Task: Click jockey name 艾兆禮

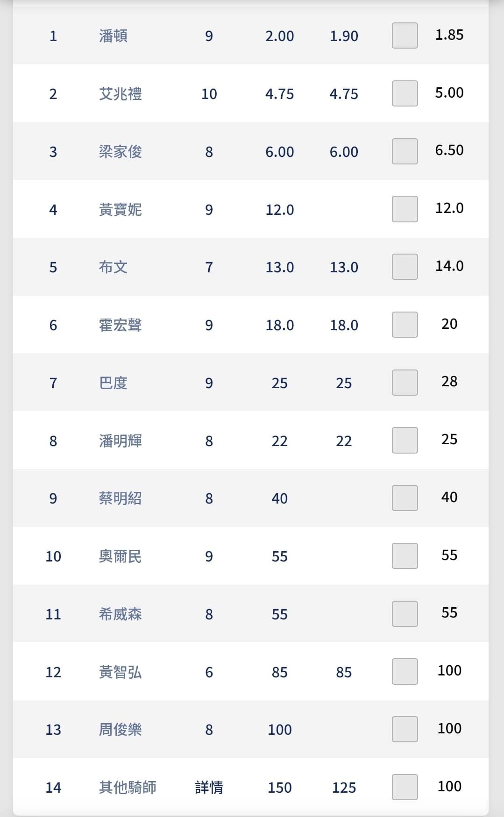Action: [120, 94]
